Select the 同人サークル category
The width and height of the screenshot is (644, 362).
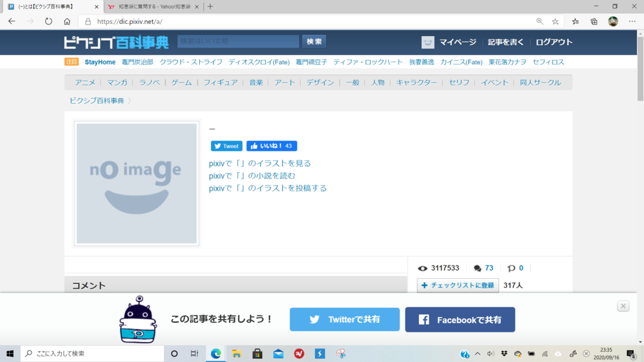[540, 82]
